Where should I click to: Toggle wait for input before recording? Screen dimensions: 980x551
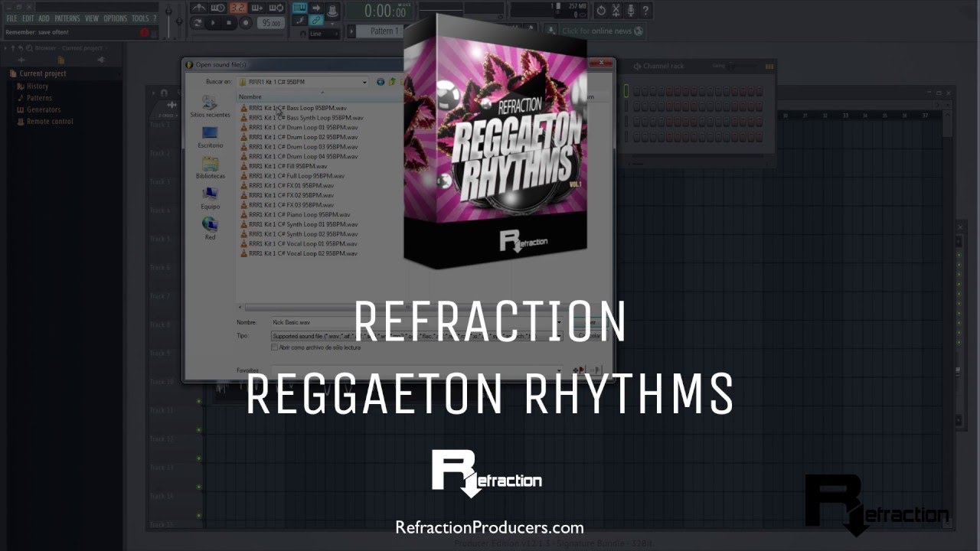217,8
